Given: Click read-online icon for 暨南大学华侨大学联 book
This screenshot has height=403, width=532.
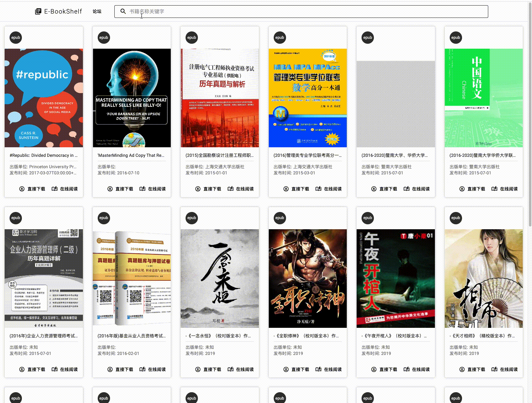Looking at the screenshot, I should 494,189.
